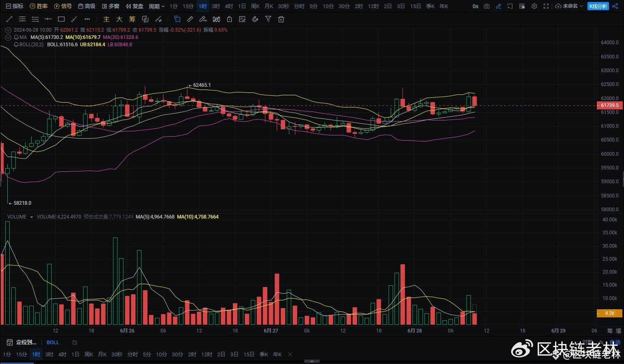Open the 未命名 layout dropdown
This screenshot has height=364, width=624.
(x=570, y=6)
